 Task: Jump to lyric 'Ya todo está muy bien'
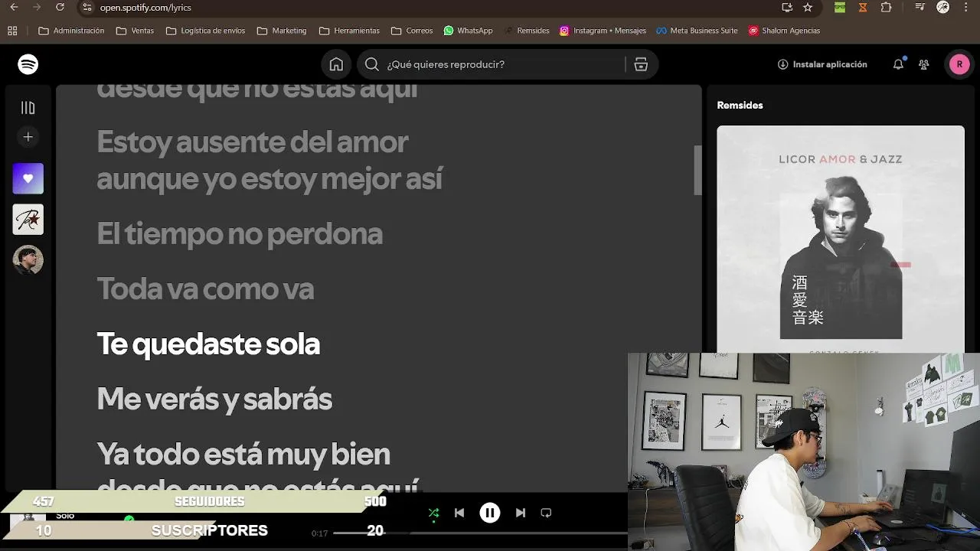243,454
